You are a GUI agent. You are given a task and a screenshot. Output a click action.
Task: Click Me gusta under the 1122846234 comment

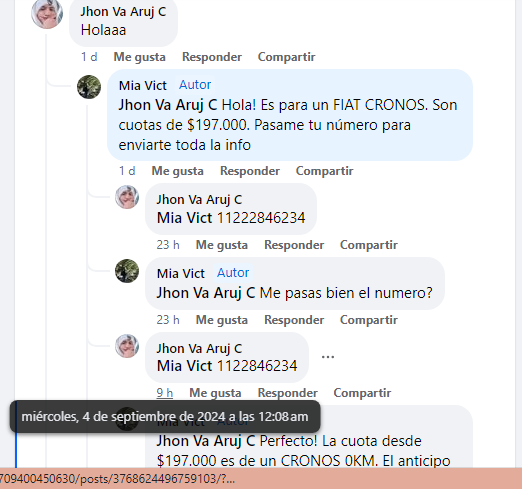coord(215,393)
